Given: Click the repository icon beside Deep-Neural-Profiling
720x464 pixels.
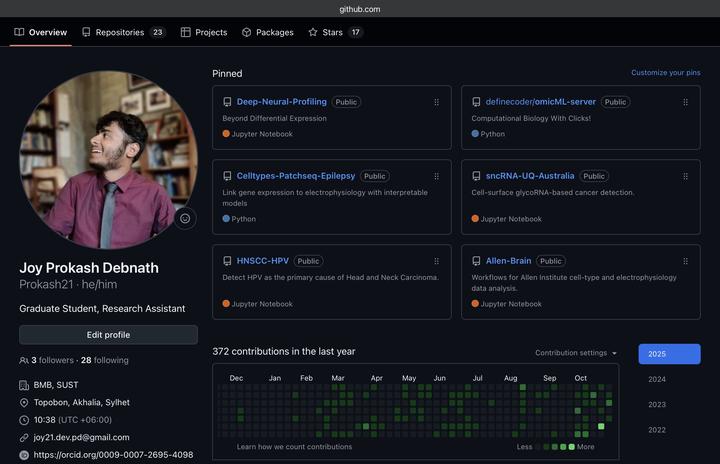Looking at the screenshot, I should [x=227, y=102].
